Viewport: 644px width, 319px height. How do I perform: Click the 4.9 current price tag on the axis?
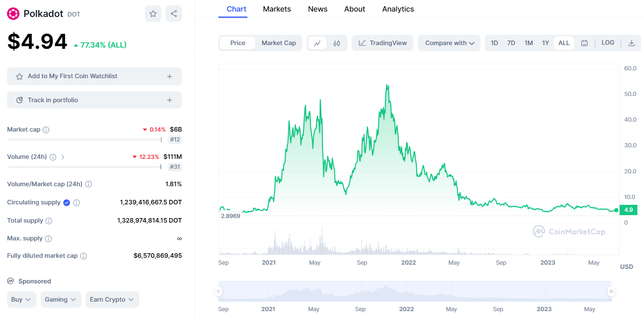pos(628,210)
